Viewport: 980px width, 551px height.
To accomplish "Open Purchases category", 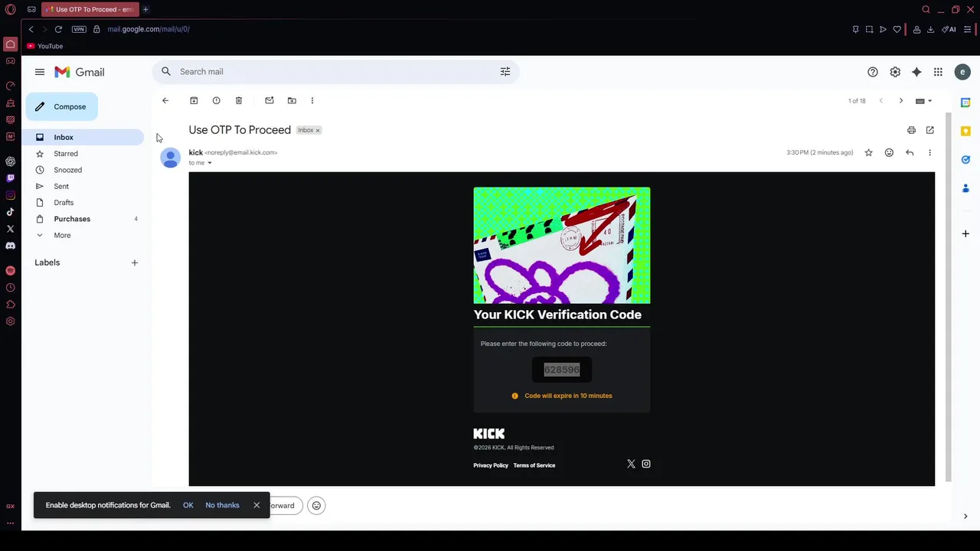I will (72, 219).
